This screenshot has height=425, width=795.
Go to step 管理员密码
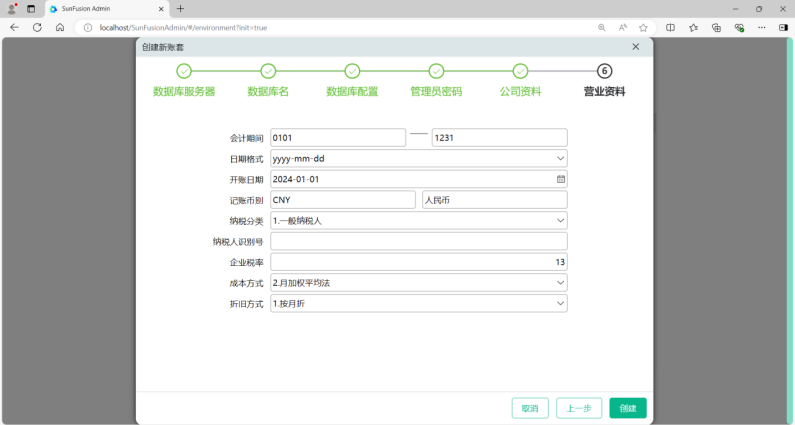tap(436, 80)
